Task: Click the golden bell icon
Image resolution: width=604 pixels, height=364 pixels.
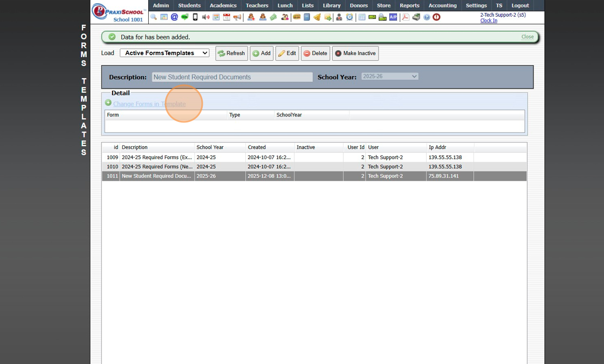Action: tap(317, 17)
